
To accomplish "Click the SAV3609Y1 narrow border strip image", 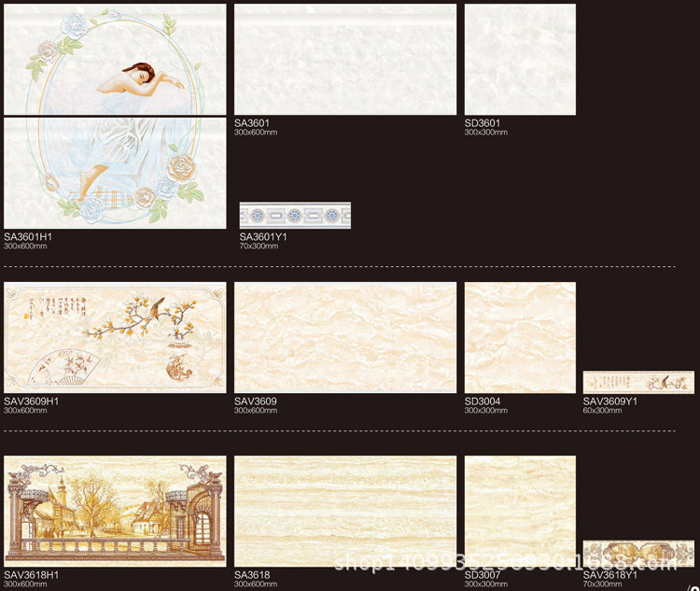I will [x=638, y=382].
